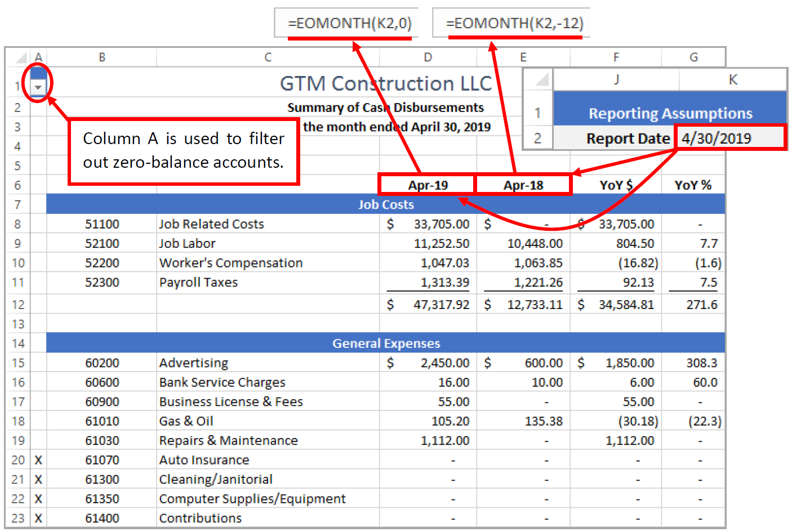The width and height of the screenshot is (792, 532).
Task: Select row 12 header number
Action: point(17,305)
